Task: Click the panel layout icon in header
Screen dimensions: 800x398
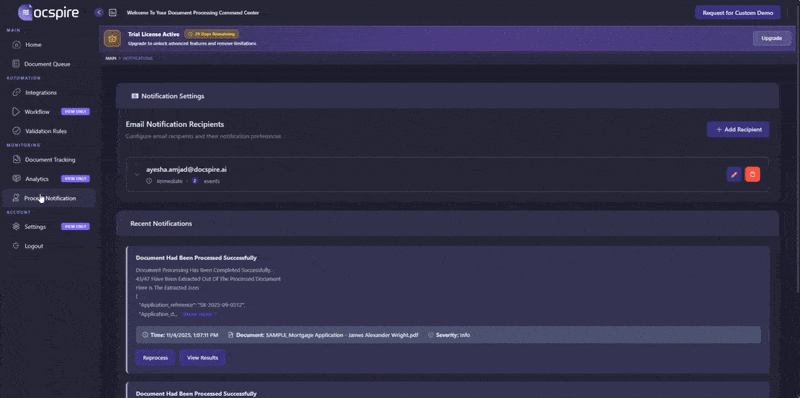Action: pos(113,12)
